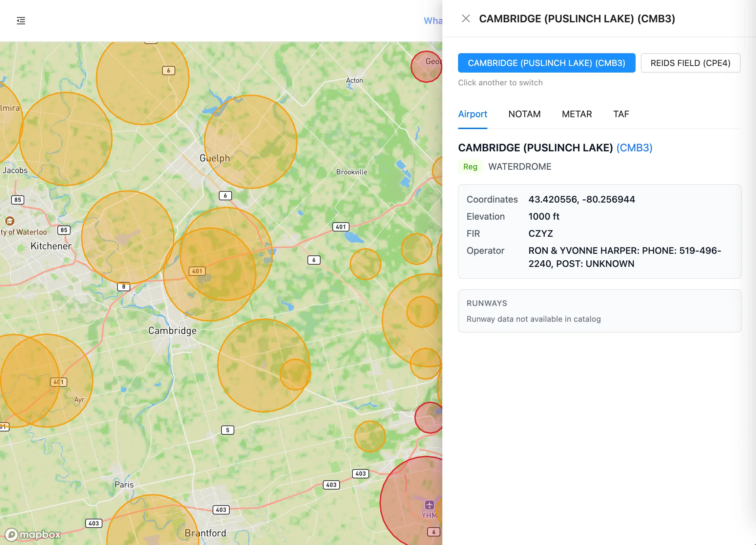Image resolution: width=756 pixels, height=545 pixels.
Task: Open the NOTAM tab
Action: tap(524, 114)
